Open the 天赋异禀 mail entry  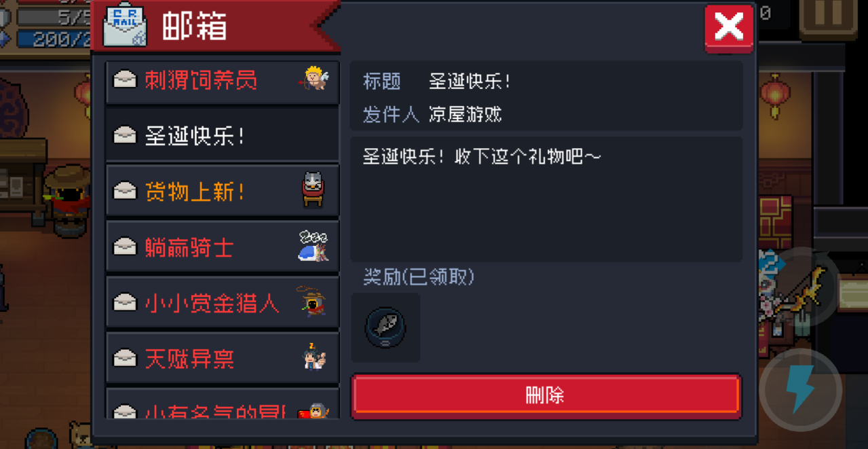[x=223, y=358]
